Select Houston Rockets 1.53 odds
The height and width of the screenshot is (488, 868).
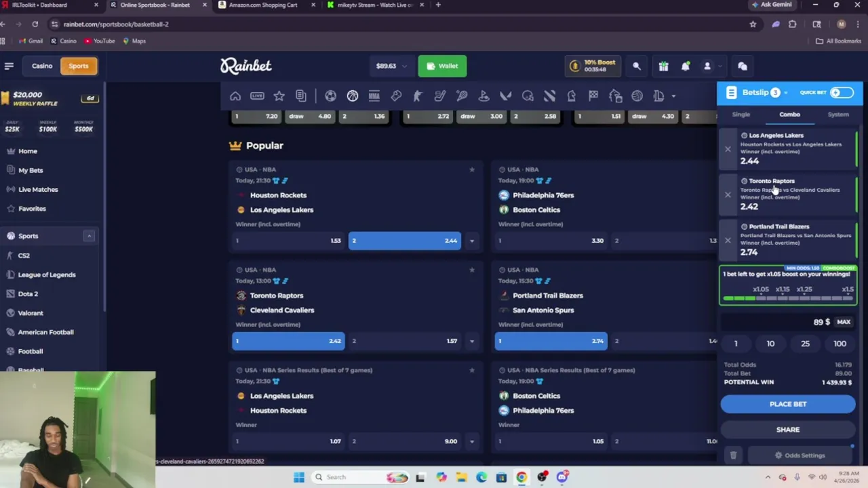click(x=288, y=241)
